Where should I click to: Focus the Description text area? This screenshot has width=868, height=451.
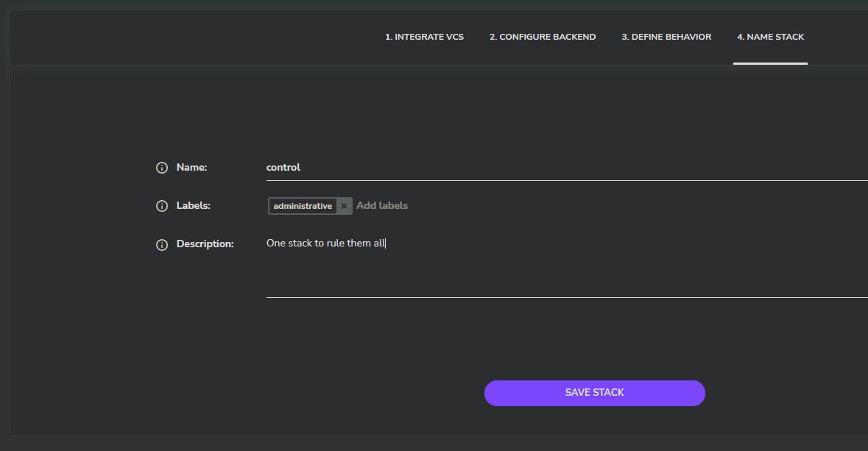567,266
